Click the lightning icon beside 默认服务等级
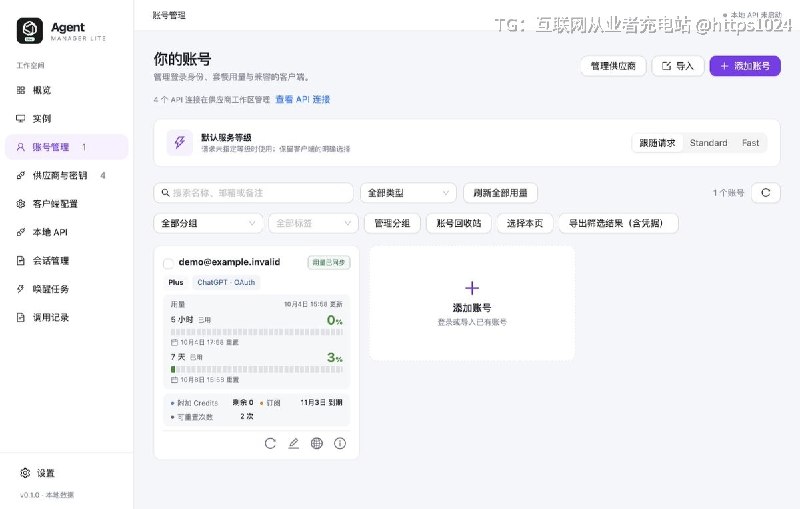Image resolution: width=800 pixels, height=509 pixels. [180, 142]
